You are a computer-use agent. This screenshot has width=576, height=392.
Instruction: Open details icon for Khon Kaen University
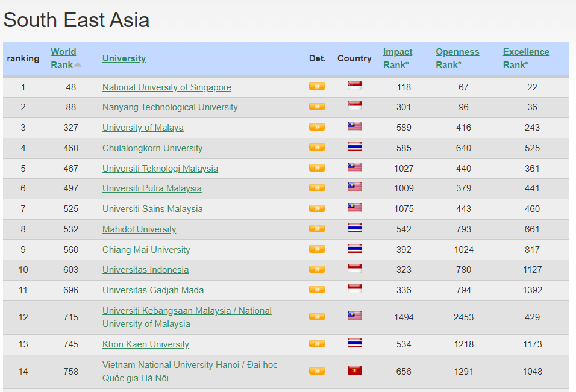click(316, 344)
